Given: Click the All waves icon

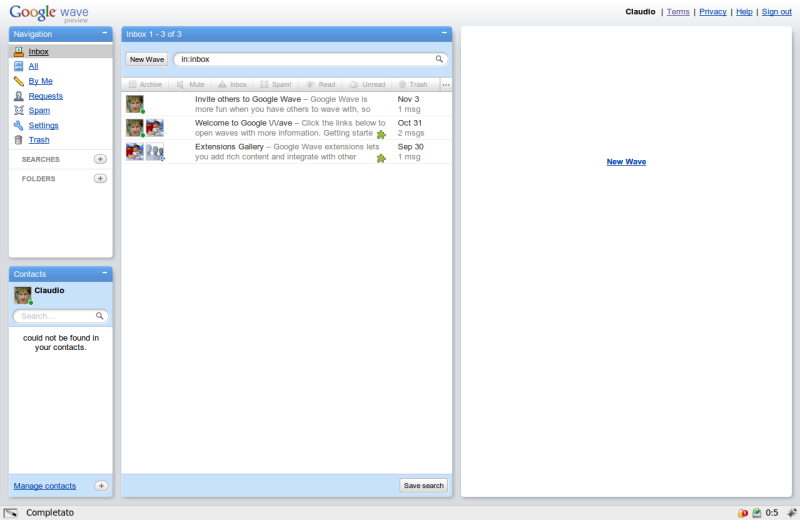Looking at the screenshot, I should tap(19, 66).
